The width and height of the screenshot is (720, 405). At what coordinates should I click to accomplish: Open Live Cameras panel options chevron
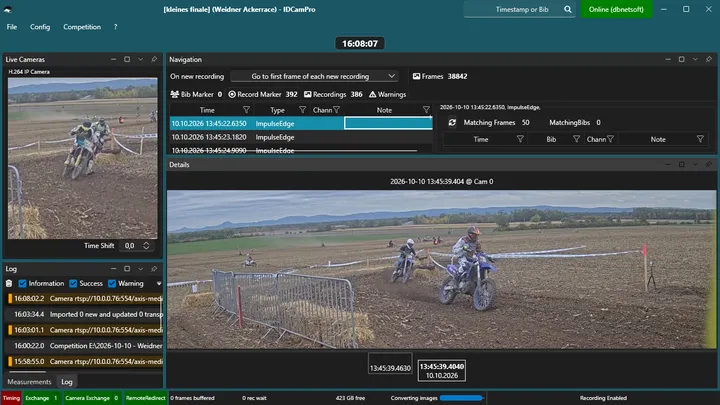point(141,59)
